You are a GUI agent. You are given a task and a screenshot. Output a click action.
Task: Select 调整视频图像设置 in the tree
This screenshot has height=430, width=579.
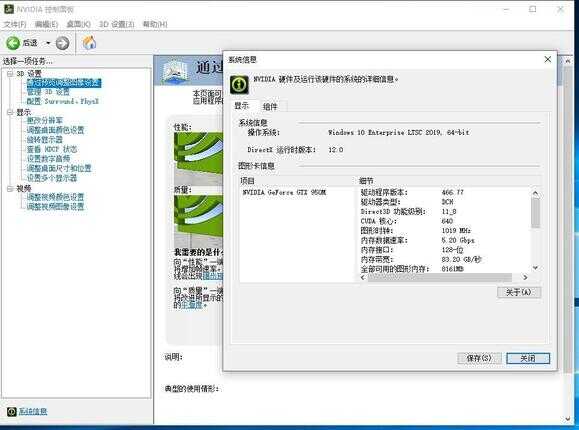click(55, 207)
